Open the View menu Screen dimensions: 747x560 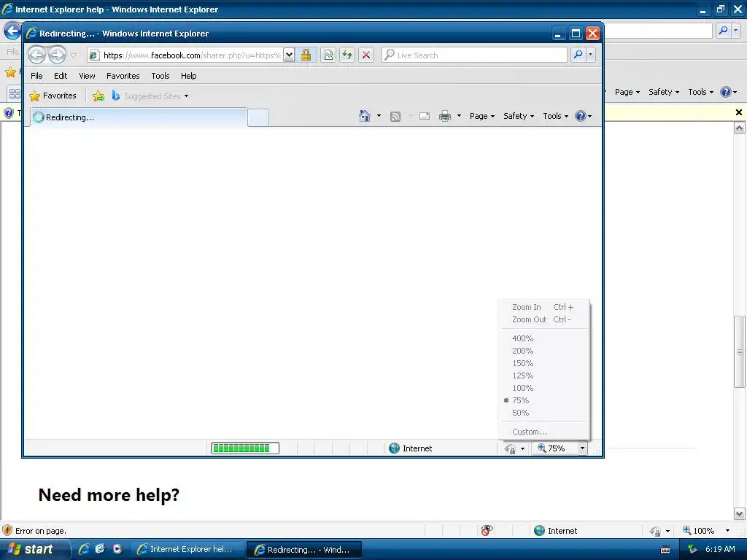[87, 76]
